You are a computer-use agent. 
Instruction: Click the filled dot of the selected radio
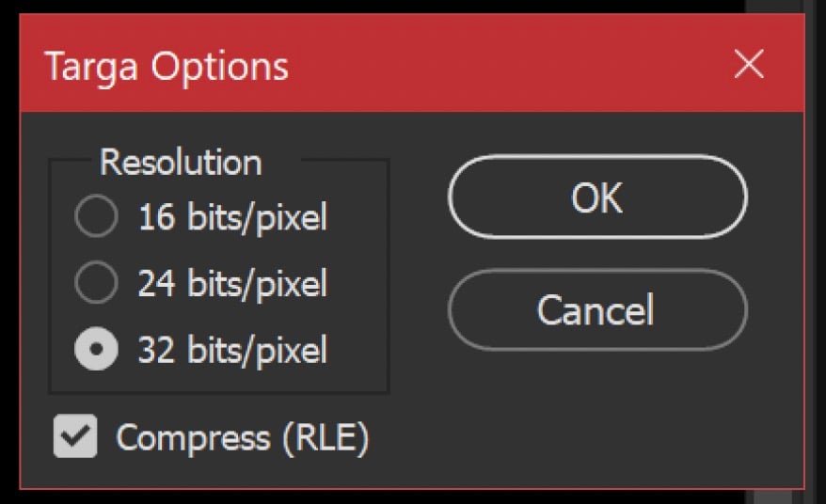[96, 351]
